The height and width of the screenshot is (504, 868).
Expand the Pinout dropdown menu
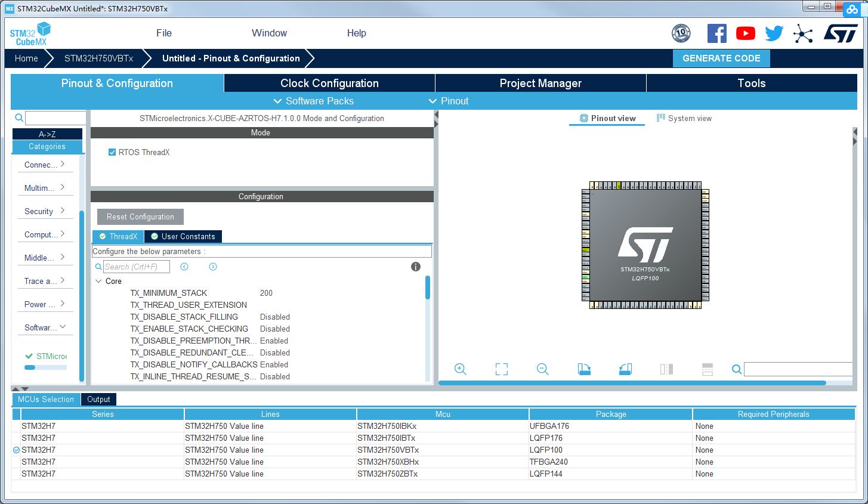click(449, 101)
